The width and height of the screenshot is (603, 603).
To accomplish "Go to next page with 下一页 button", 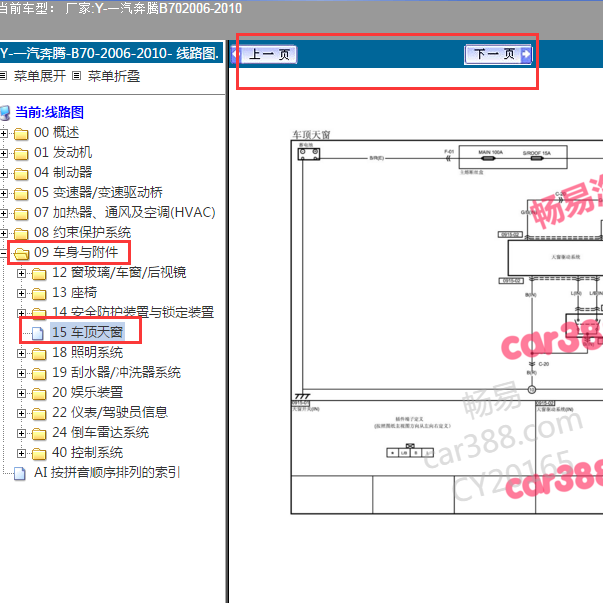I will click(498, 54).
